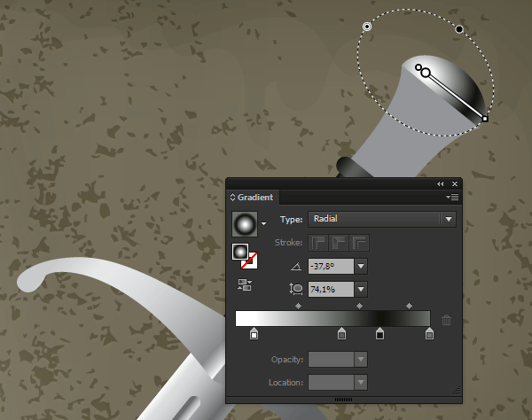Close the Gradient panel
Viewport: 532px width, 420px height.
pyautogui.click(x=455, y=183)
